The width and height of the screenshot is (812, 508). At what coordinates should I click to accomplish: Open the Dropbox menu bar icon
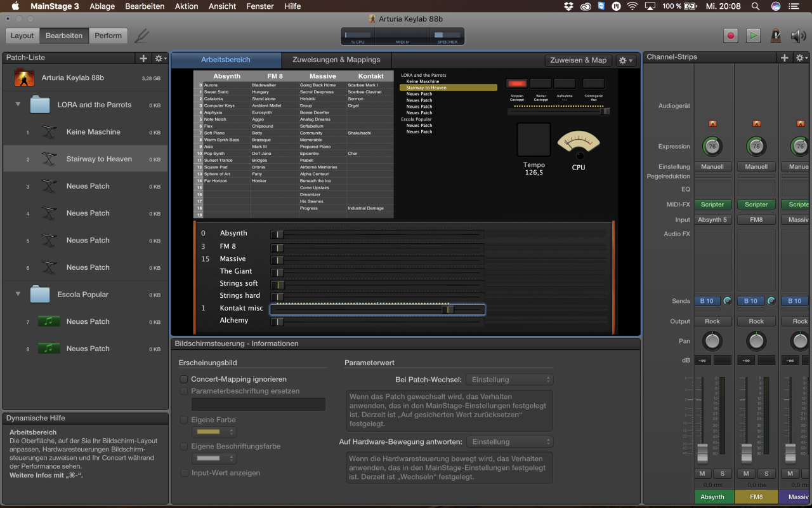(568, 6)
